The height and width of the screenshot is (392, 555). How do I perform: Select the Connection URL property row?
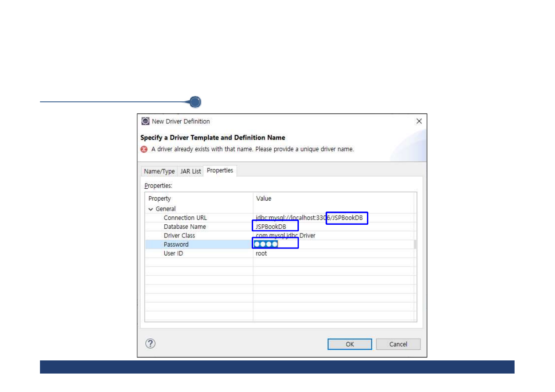click(185, 218)
